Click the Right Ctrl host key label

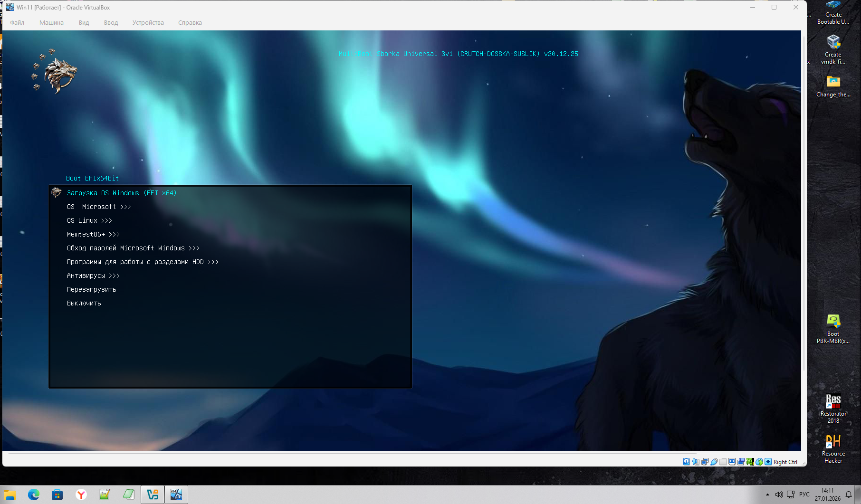[785, 462]
